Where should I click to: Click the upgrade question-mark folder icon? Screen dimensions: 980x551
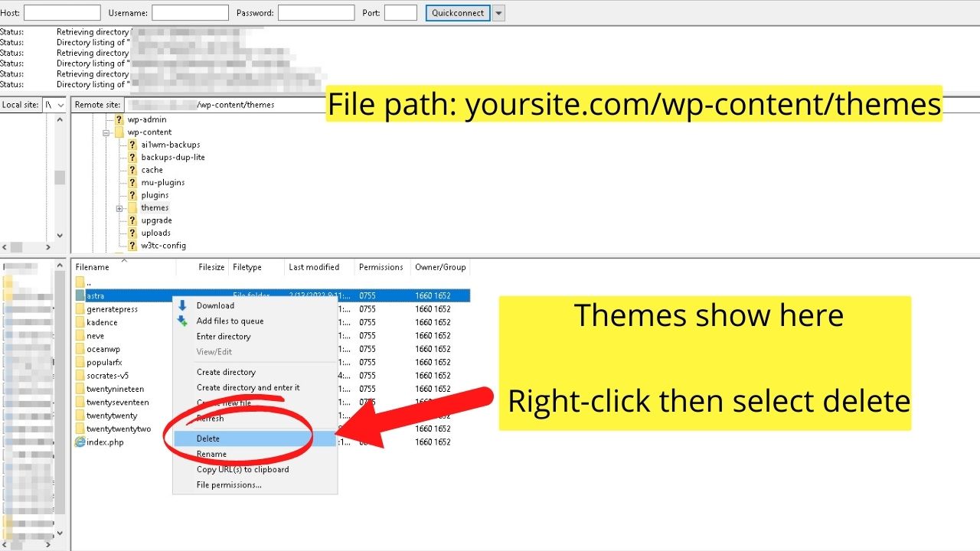[133, 220]
